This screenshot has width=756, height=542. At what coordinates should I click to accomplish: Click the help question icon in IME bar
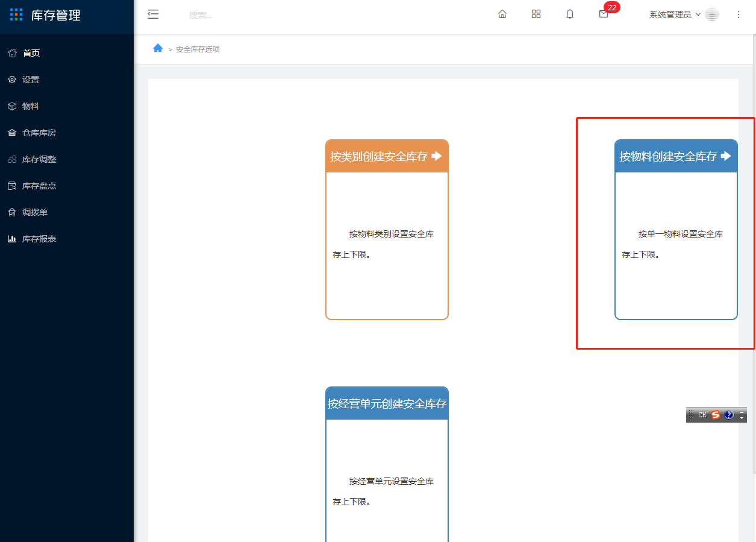click(x=729, y=415)
